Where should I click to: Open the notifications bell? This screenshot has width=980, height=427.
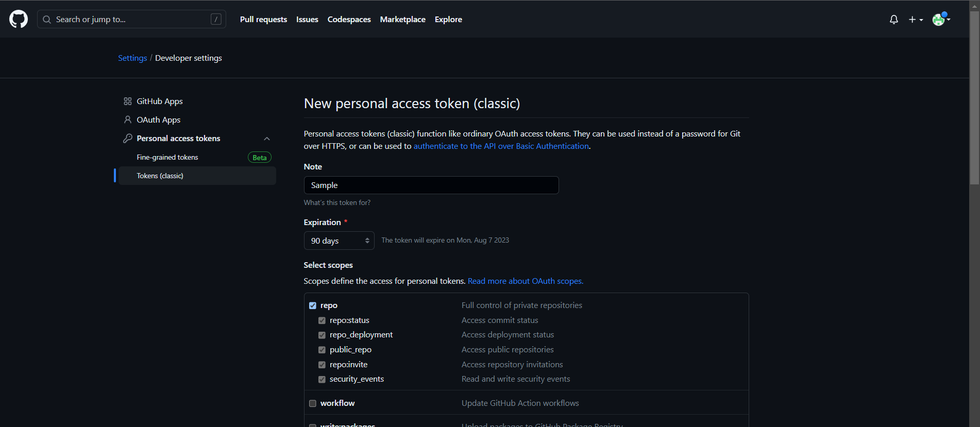point(894,20)
